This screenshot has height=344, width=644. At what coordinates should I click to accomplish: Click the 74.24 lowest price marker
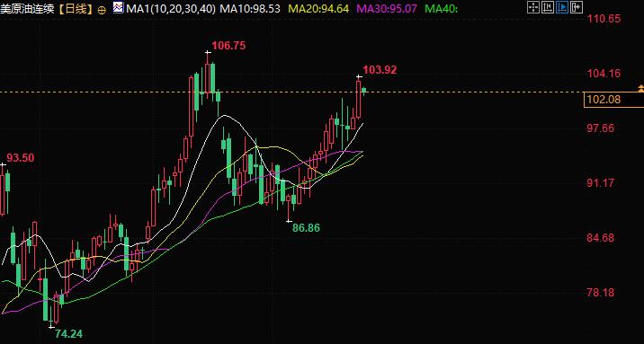(69, 334)
